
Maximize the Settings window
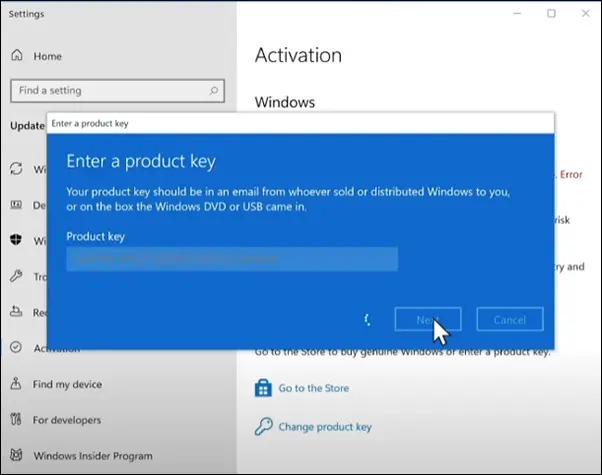coord(551,13)
